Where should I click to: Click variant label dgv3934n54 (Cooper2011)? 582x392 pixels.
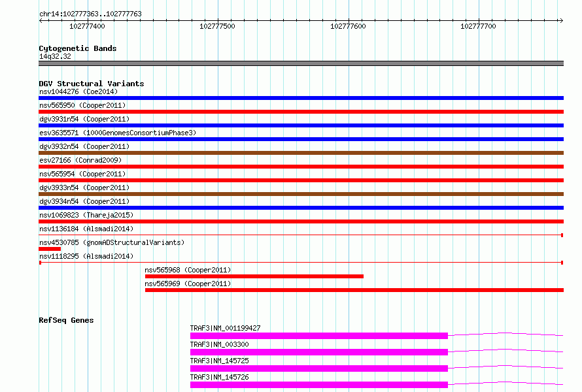click(x=84, y=201)
